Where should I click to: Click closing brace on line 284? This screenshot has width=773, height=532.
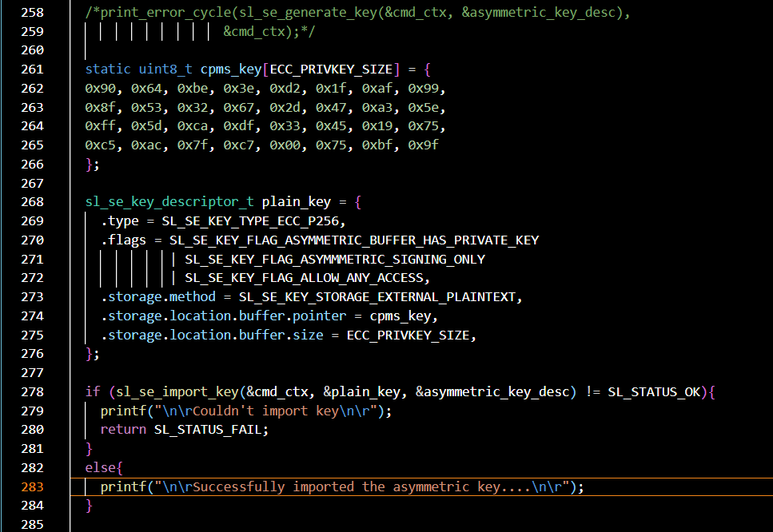(x=89, y=506)
